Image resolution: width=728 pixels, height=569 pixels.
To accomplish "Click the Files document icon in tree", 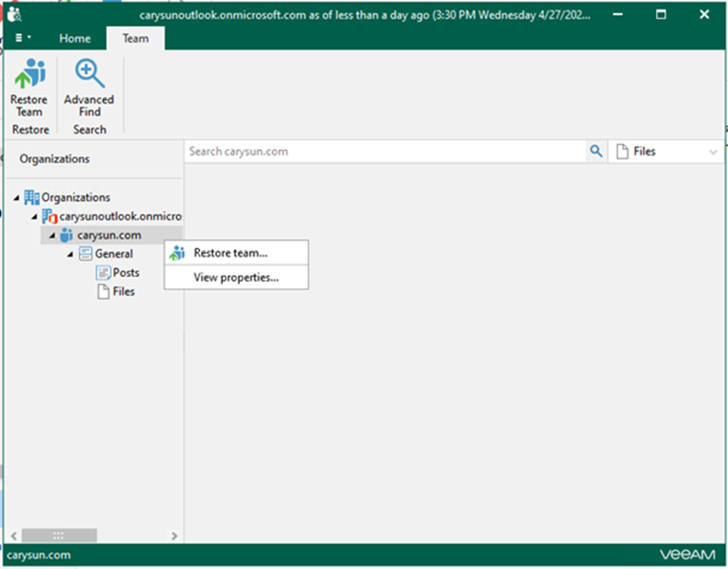I will [x=104, y=292].
